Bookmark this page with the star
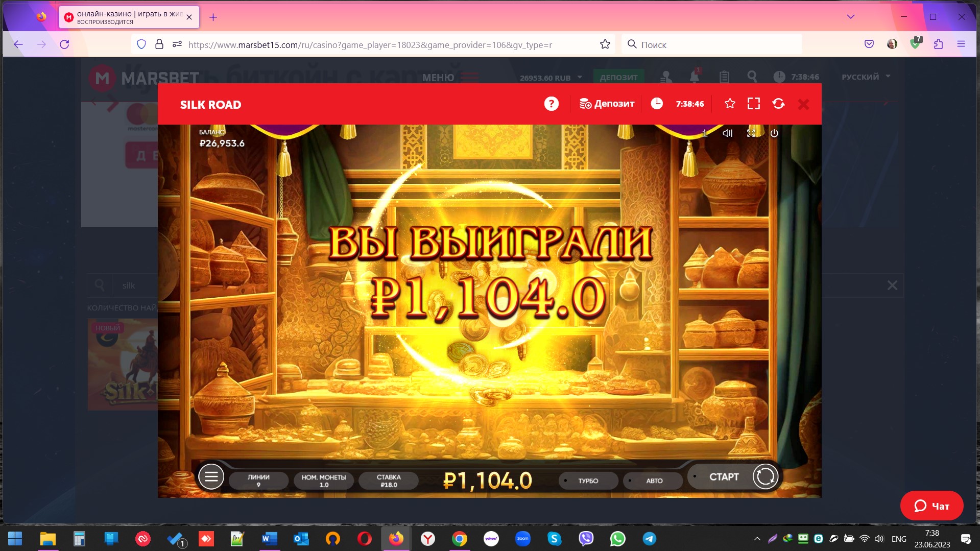Viewport: 980px width, 551px height. (605, 44)
